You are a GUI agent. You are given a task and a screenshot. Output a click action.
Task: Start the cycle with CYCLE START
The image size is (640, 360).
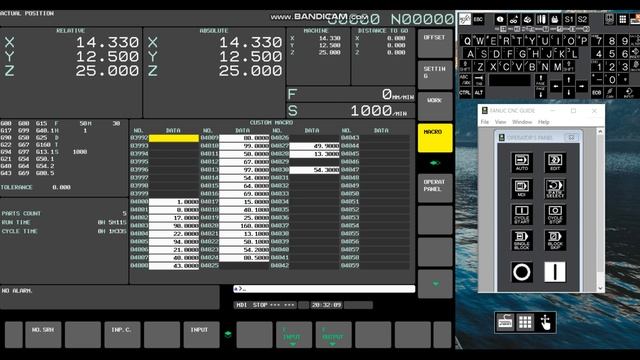tap(522, 214)
